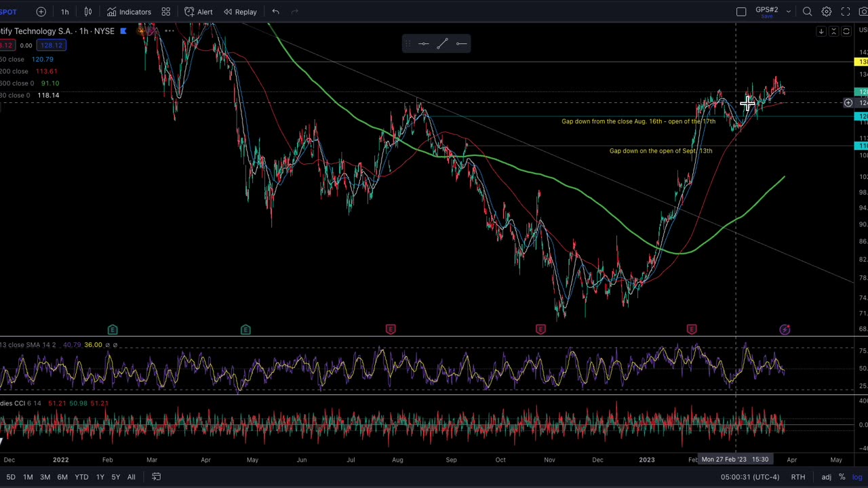The height and width of the screenshot is (488, 868).
Task: Set date range to 5D
Action: [x=11, y=477]
